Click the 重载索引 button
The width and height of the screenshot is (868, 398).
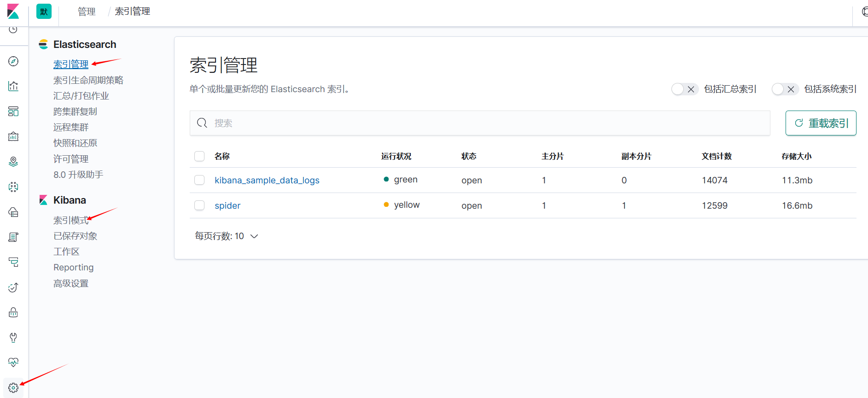(821, 123)
